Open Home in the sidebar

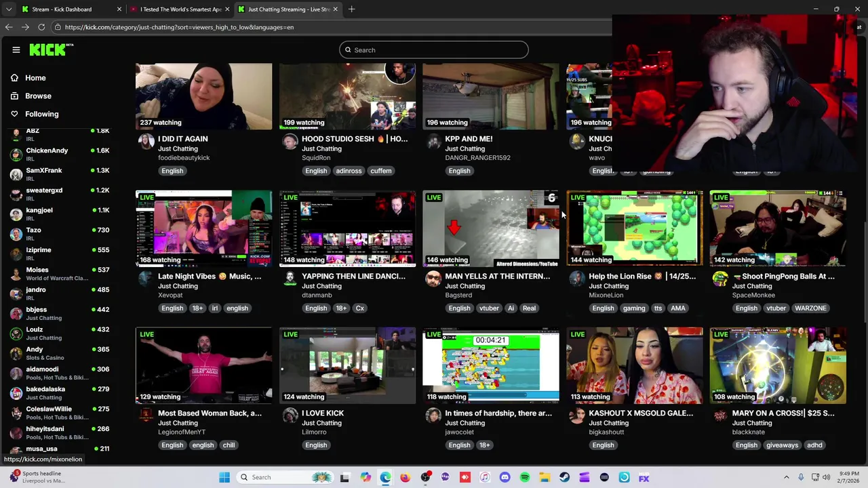[x=35, y=78]
